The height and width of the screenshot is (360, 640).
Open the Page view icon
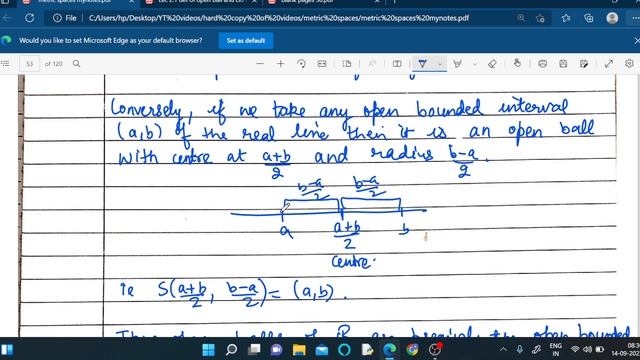[347, 64]
